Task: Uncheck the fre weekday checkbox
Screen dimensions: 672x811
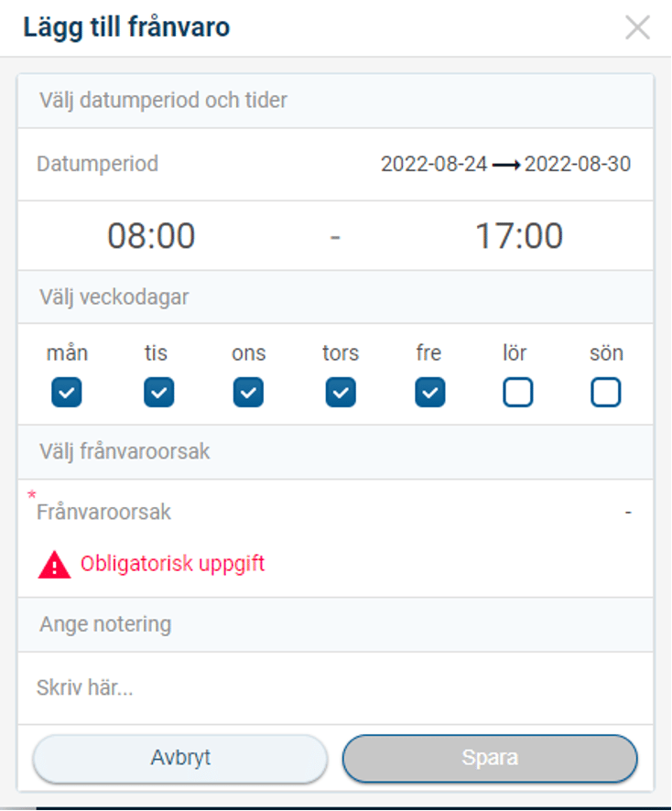Action: coord(429,393)
